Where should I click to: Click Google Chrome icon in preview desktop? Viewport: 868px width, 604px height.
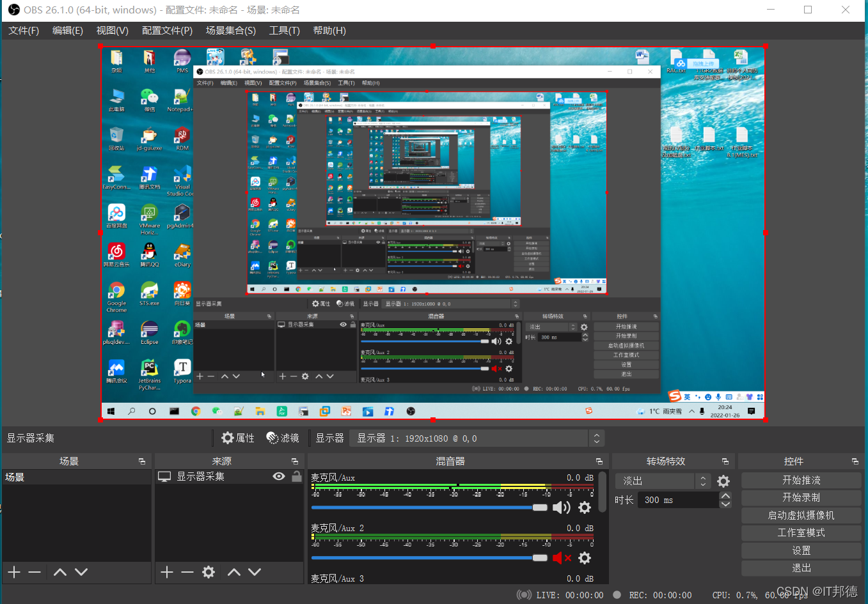(116, 296)
